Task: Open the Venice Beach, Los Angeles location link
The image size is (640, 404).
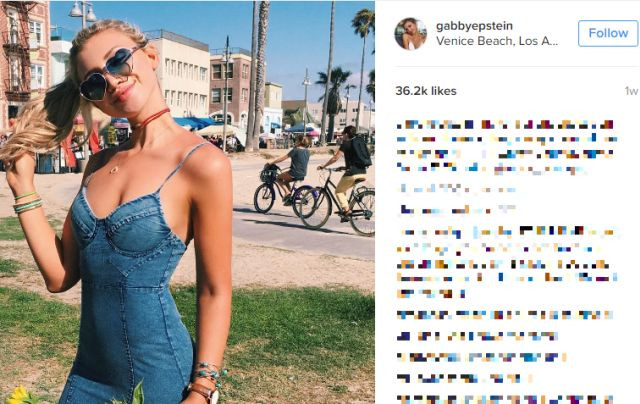Action: [497, 41]
